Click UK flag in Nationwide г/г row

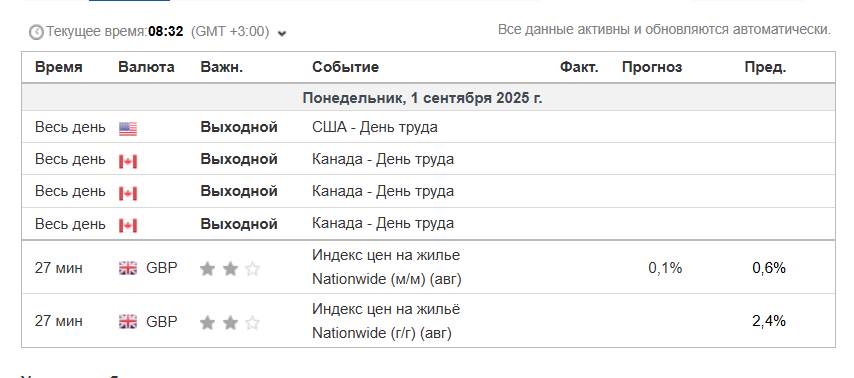tap(128, 322)
